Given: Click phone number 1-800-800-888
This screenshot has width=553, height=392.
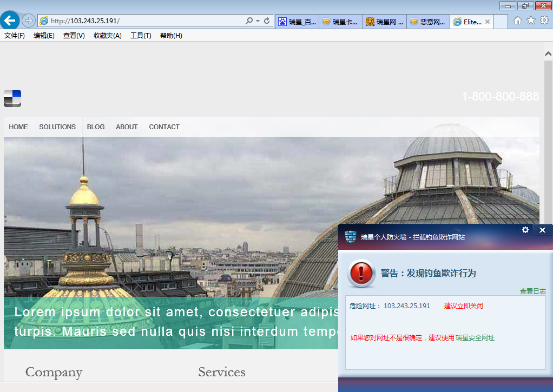Looking at the screenshot, I should click(501, 96).
